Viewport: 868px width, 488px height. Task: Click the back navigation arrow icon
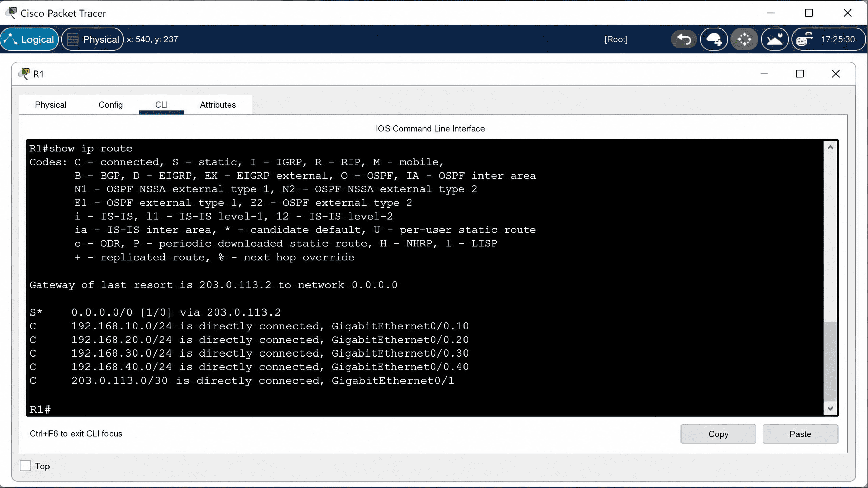(684, 39)
